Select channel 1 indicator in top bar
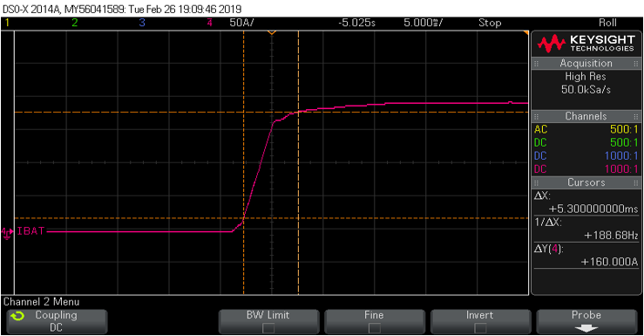 7,23
